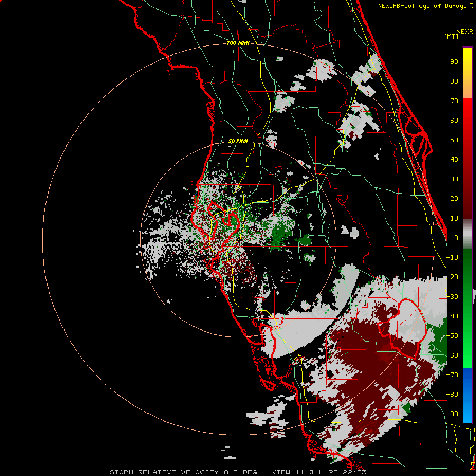This screenshot has width=476, height=476.
Task: Click the -50 scale value
Action: [x=452, y=336]
